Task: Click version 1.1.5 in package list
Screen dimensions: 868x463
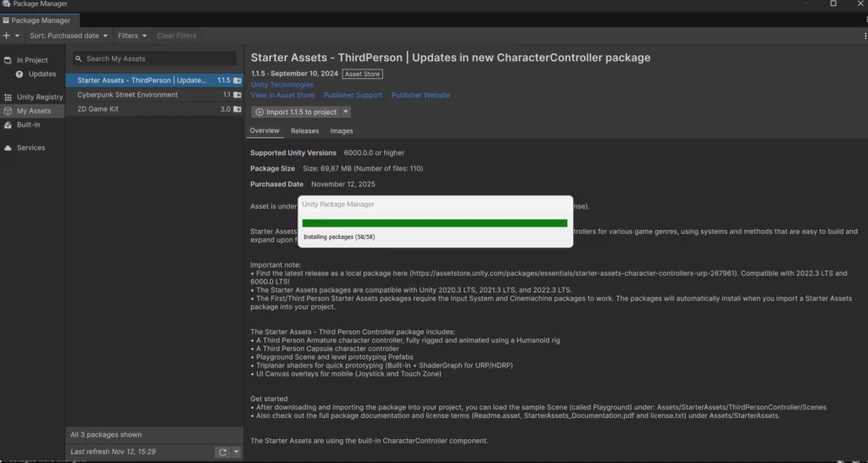Action: [224, 81]
